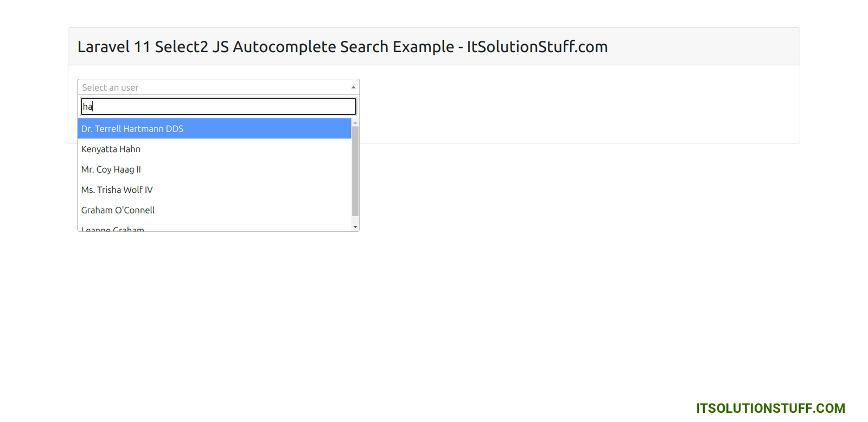
Task: Click the page heading about Select2 Autocomplete
Action: (x=342, y=47)
